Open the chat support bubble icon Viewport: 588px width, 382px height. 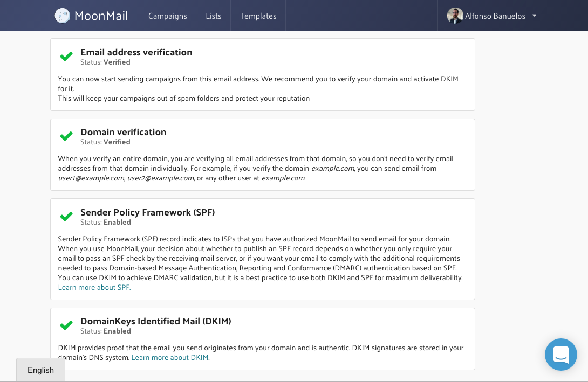click(560, 355)
